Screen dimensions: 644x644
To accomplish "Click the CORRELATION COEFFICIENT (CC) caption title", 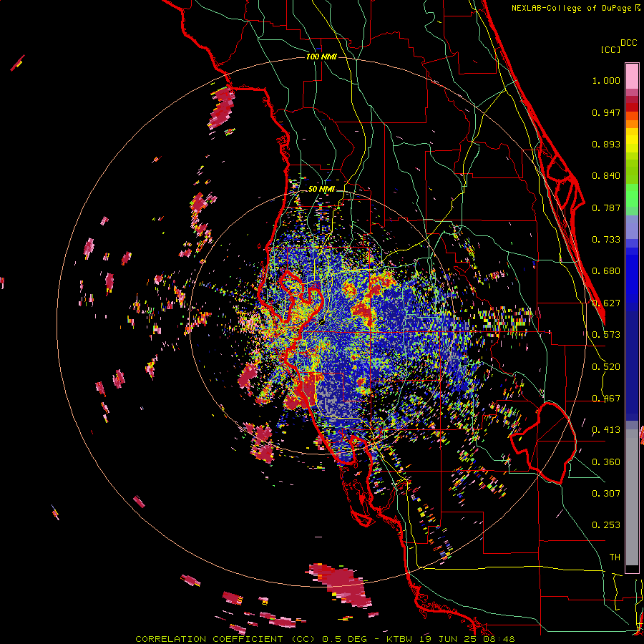I will click(225, 639).
